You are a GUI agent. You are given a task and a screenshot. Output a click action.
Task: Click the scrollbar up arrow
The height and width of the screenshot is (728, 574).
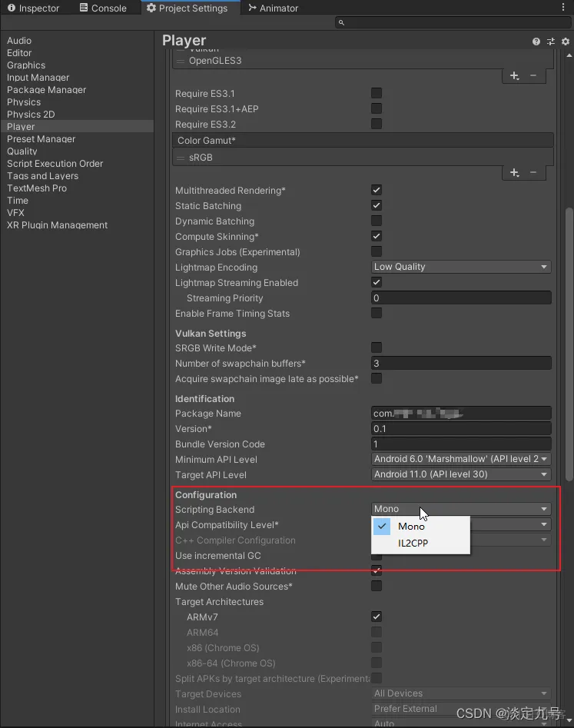coord(569,55)
